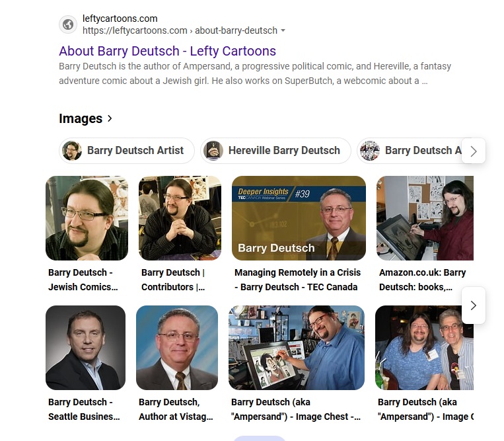The image size is (504, 441).
Task: Advance filter chips with right arrow button
Action: click(474, 151)
